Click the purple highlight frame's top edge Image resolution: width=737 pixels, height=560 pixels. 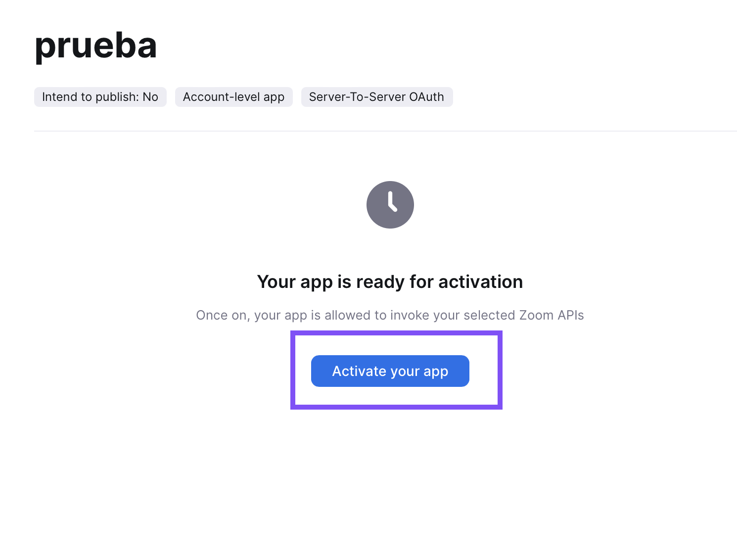pos(396,333)
